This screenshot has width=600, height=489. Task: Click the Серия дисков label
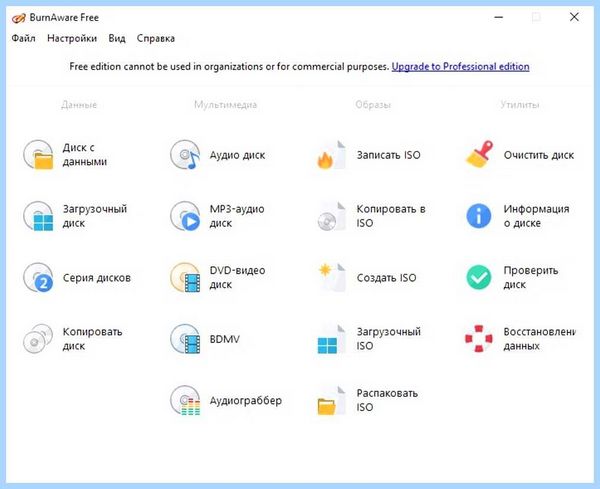(97, 278)
